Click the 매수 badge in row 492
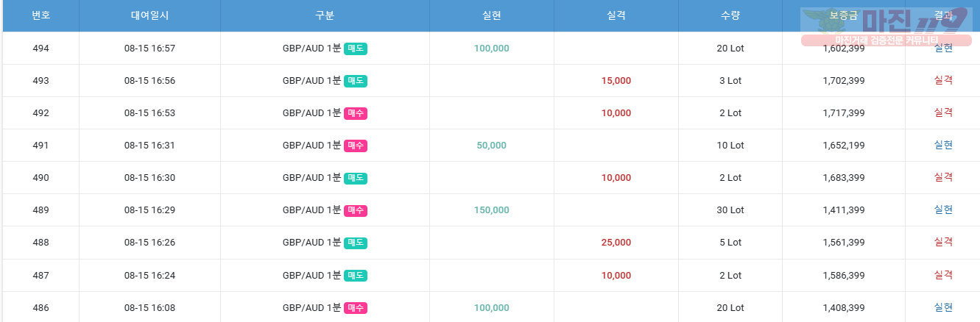This screenshot has width=980, height=322. coord(356,113)
